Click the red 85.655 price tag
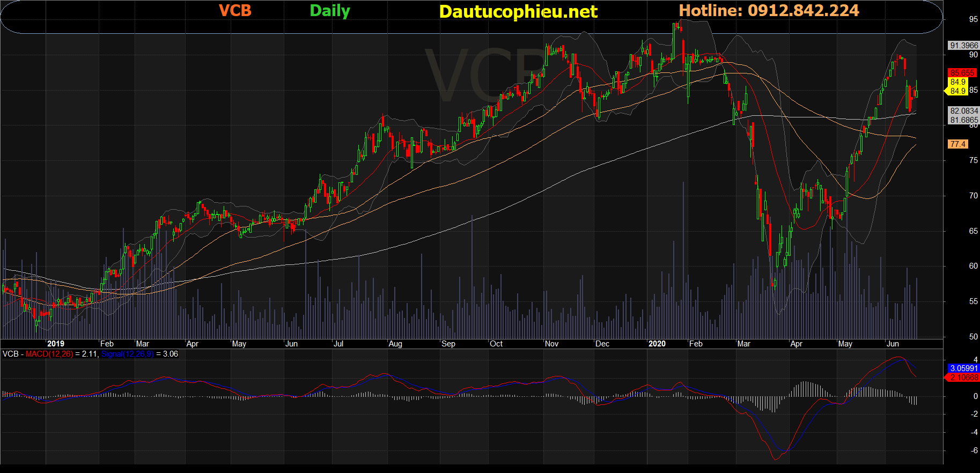 pos(962,72)
